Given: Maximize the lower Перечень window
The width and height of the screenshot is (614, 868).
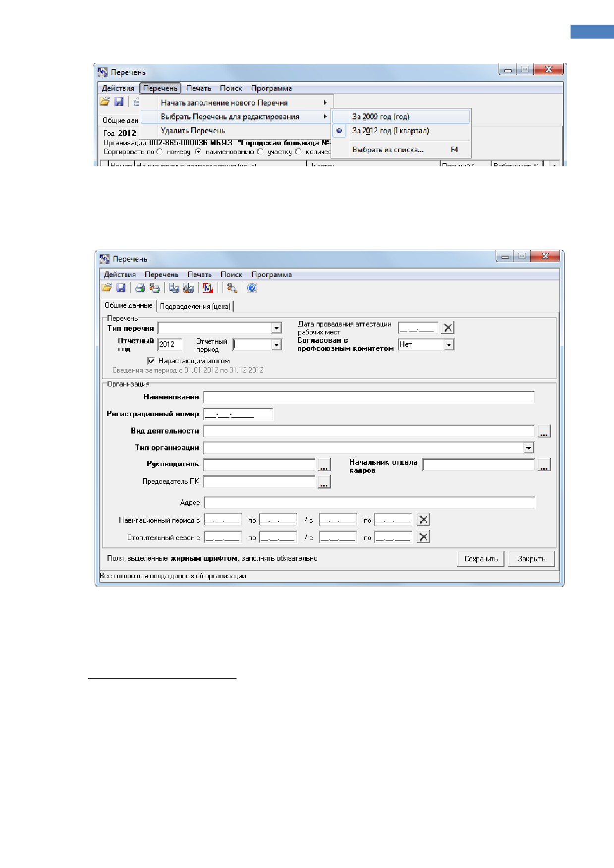Looking at the screenshot, I should pyautogui.click(x=522, y=256).
